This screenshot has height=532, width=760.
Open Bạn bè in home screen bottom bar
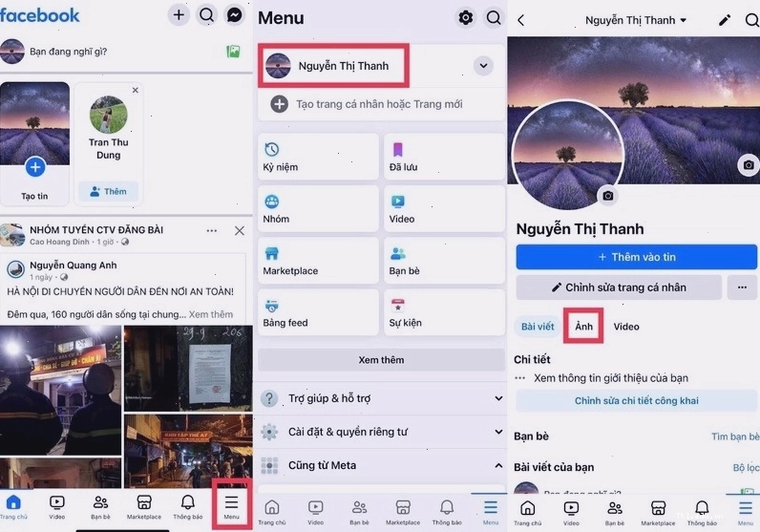click(x=100, y=507)
